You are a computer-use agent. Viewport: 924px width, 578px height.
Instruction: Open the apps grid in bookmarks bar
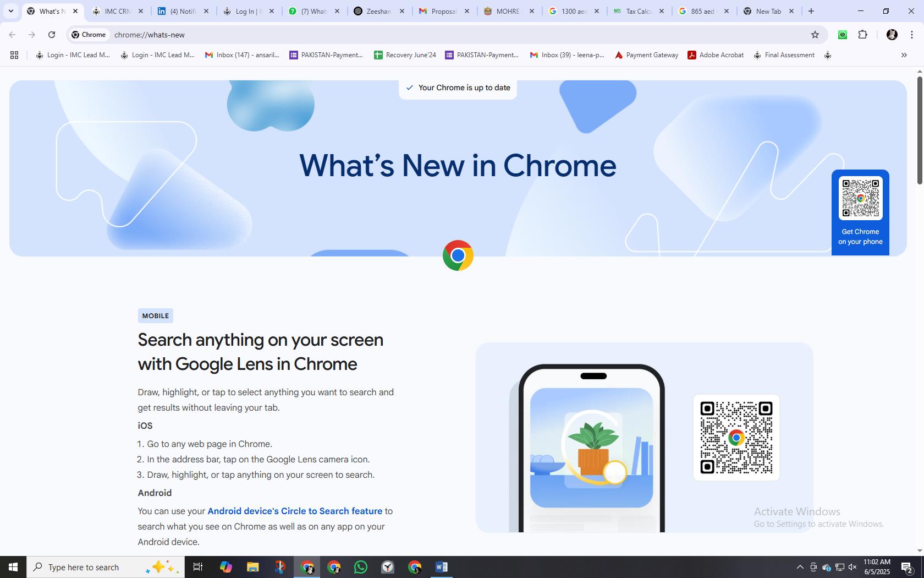click(x=14, y=55)
